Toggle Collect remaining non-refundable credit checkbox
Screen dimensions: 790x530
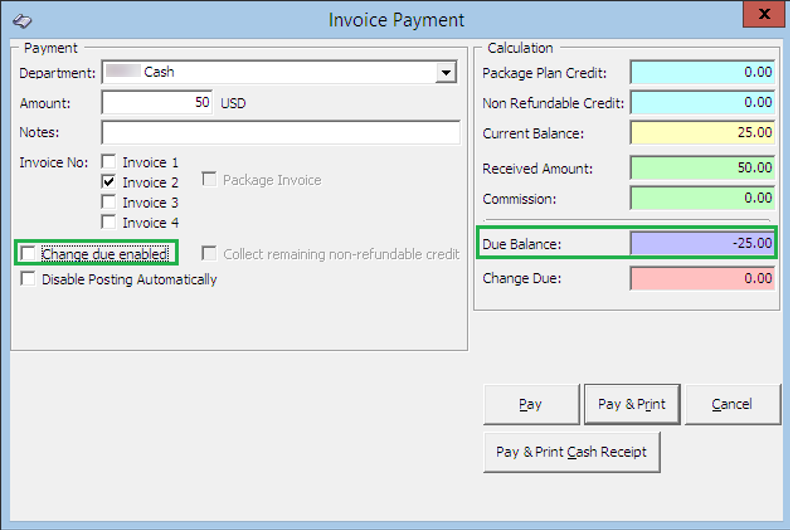point(209,253)
